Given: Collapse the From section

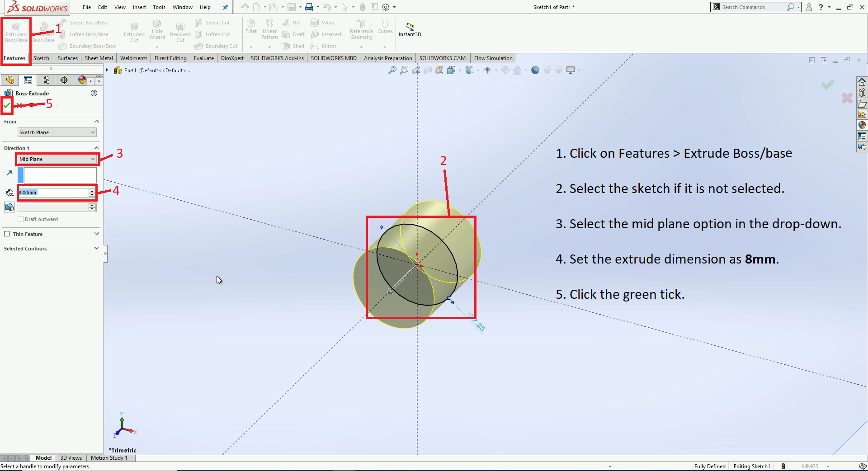Looking at the screenshot, I should tap(96, 122).
